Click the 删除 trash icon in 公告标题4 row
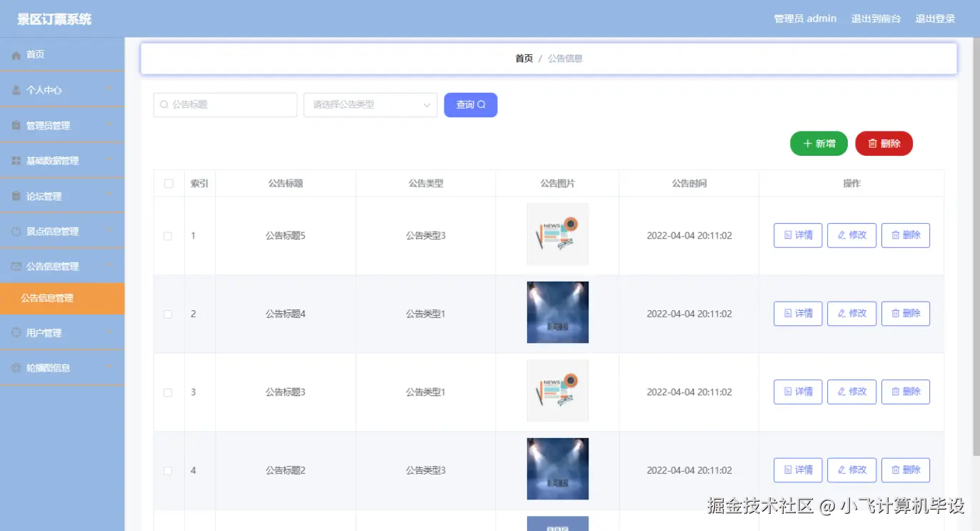Viewport: 980px width, 531px height. click(896, 313)
